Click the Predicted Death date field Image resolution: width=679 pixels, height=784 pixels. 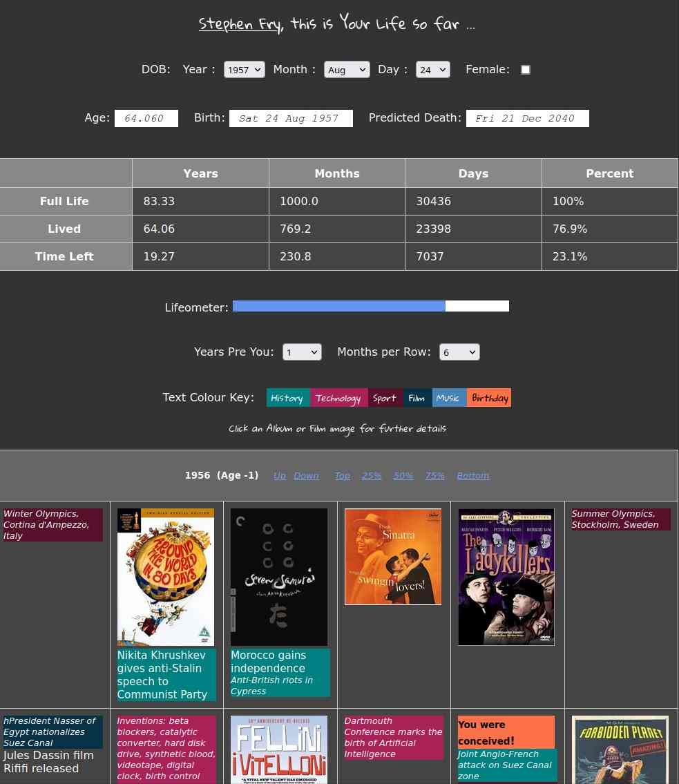(x=527, y=119)
